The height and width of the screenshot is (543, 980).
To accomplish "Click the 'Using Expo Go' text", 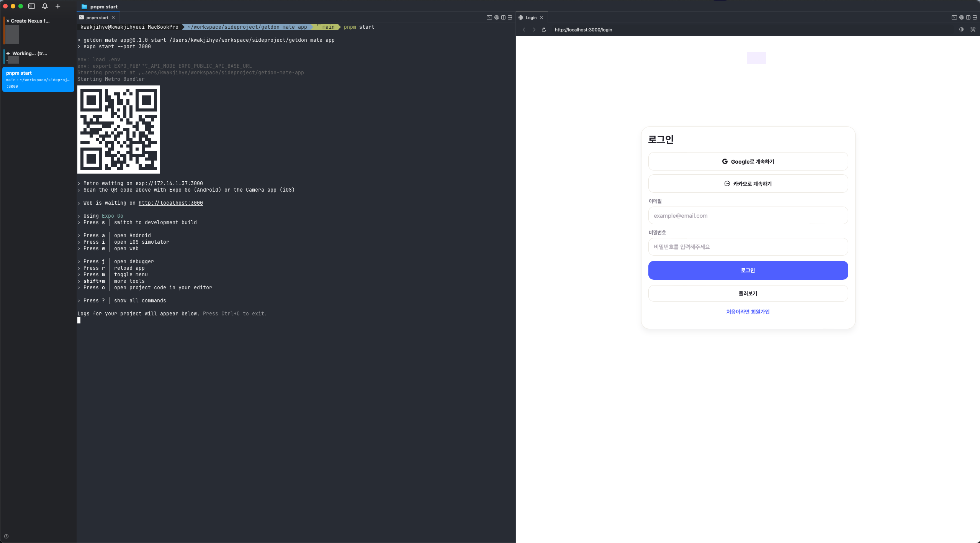I will [x=103, y=216].
